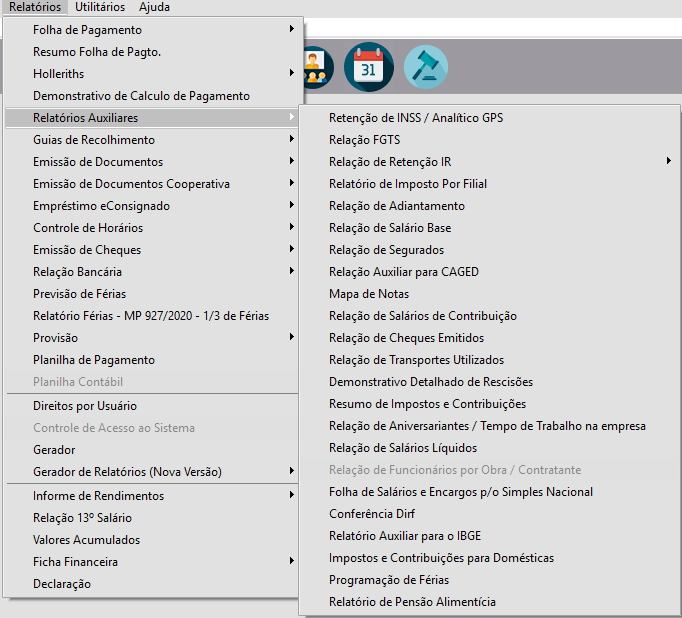Click the gavel icon in the toolbar
This screenshot has height=618, width=682.
tap(426, 68)
